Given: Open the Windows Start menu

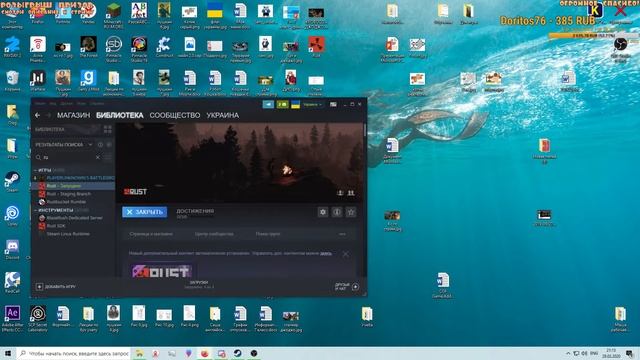Looking at the screenshot, I should (x=8, y=353).
